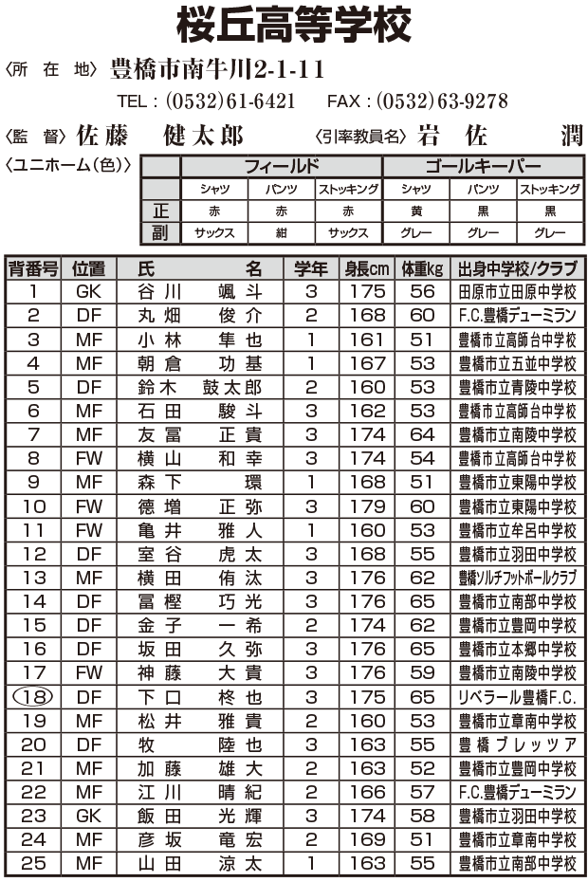Click the goalkeeper 黄 shirt color cell
Viewport: 588px width, 882px height.
point(415,211)
